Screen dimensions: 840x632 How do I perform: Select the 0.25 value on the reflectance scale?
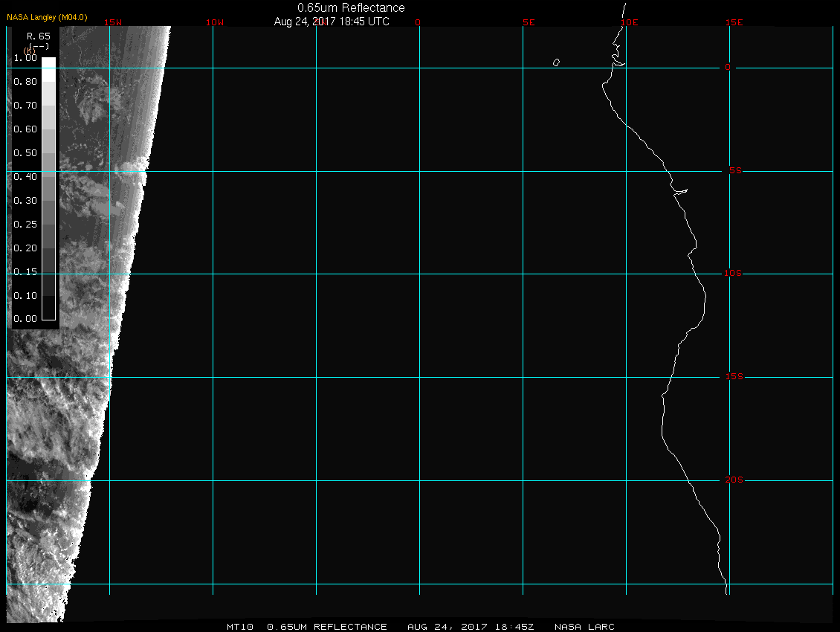[x=25, y=225]
